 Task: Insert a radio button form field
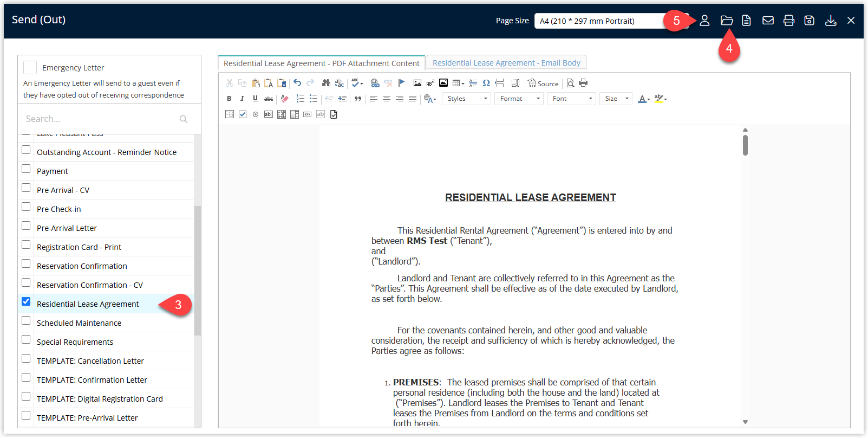coord(256,114)
